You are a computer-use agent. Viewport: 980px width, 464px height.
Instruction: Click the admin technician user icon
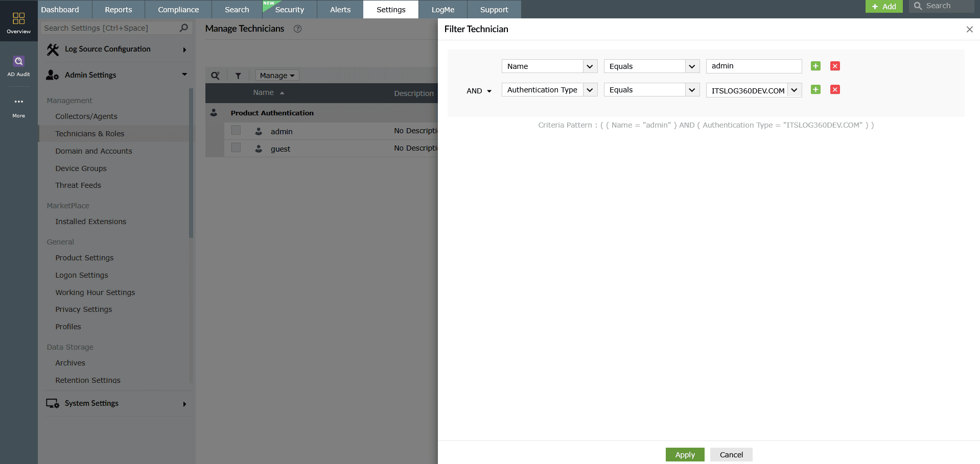pos(259,131)
